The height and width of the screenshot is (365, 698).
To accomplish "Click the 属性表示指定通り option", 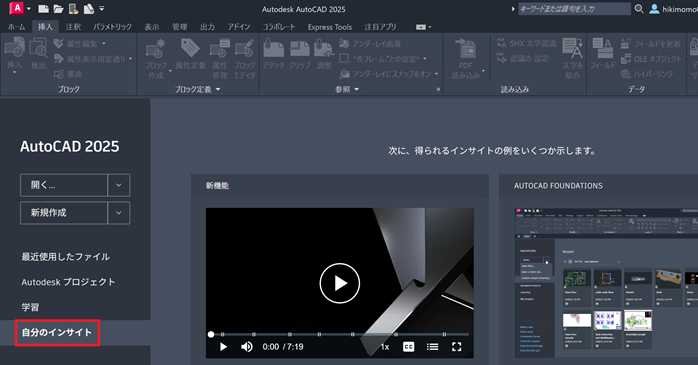I will pyautogui.click(x=93, y=59).
